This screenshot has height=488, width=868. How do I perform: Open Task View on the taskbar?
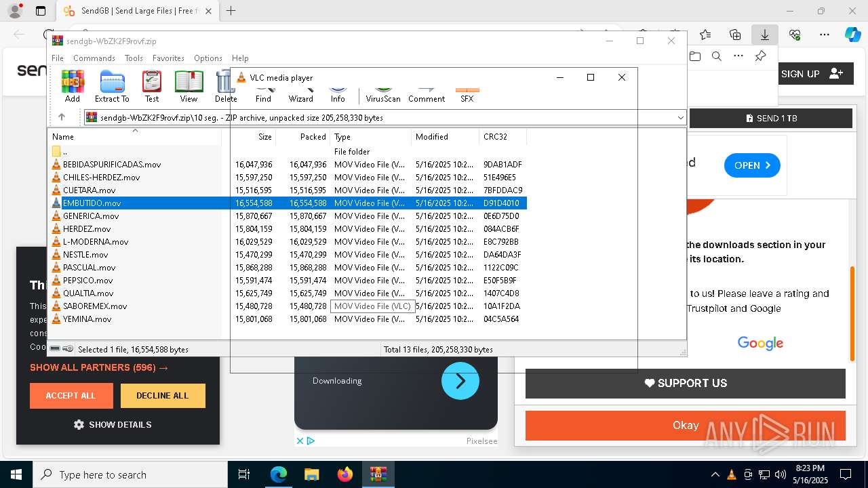click(x=245, y=474)
